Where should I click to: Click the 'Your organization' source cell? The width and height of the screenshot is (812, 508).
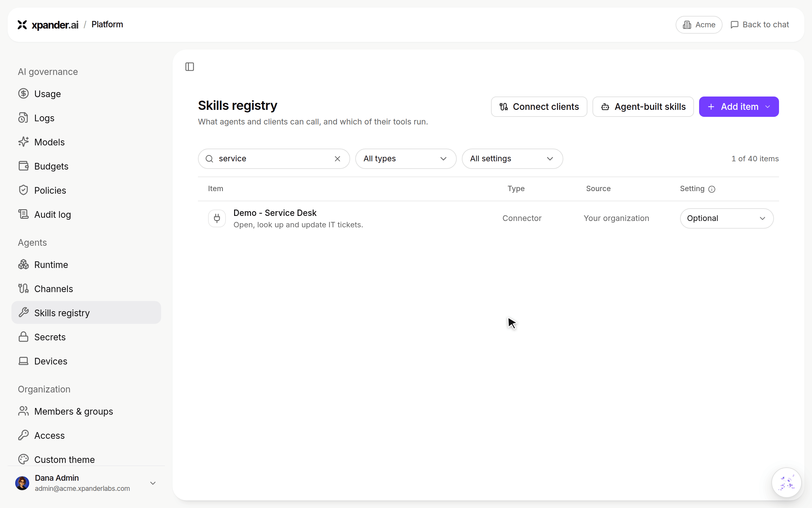click(x=616, y=218)
